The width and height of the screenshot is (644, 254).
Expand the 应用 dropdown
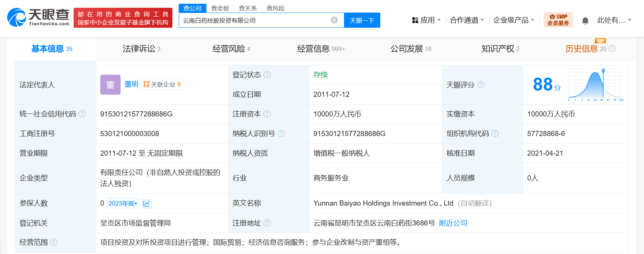coord(431,20)
